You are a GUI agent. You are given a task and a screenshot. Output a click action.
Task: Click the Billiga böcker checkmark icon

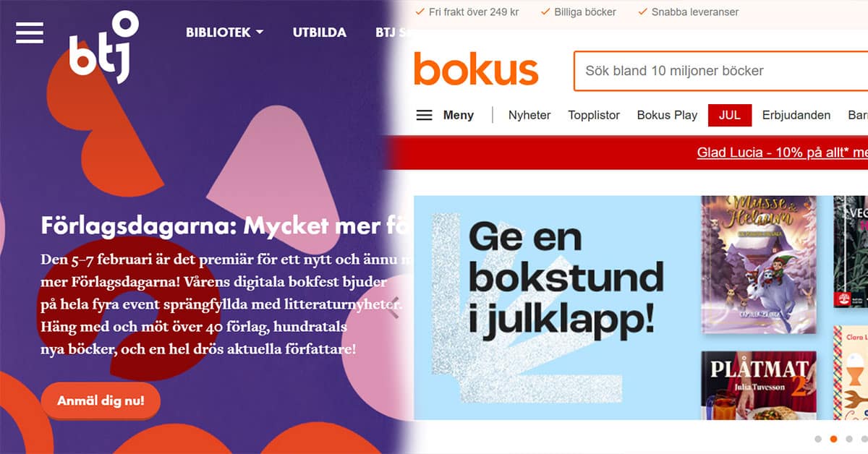[x=545, y=12]
